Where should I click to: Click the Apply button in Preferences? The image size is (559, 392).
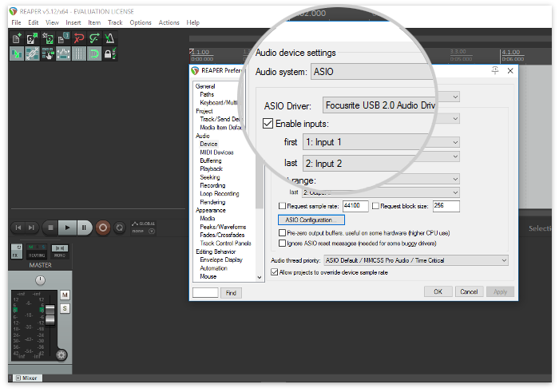pos(500,292)
